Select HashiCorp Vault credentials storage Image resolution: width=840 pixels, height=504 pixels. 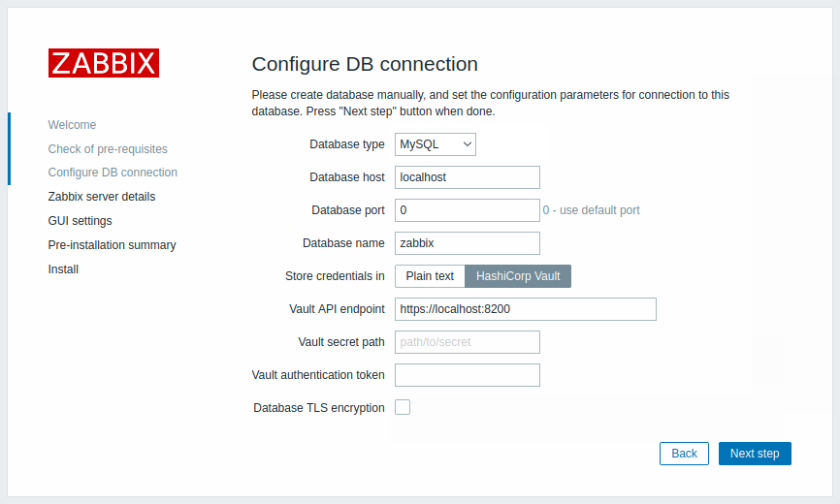[518, 276]
